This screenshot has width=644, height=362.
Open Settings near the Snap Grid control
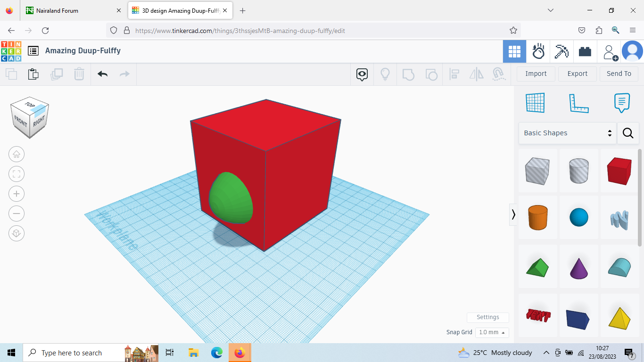tap(487, 317)
